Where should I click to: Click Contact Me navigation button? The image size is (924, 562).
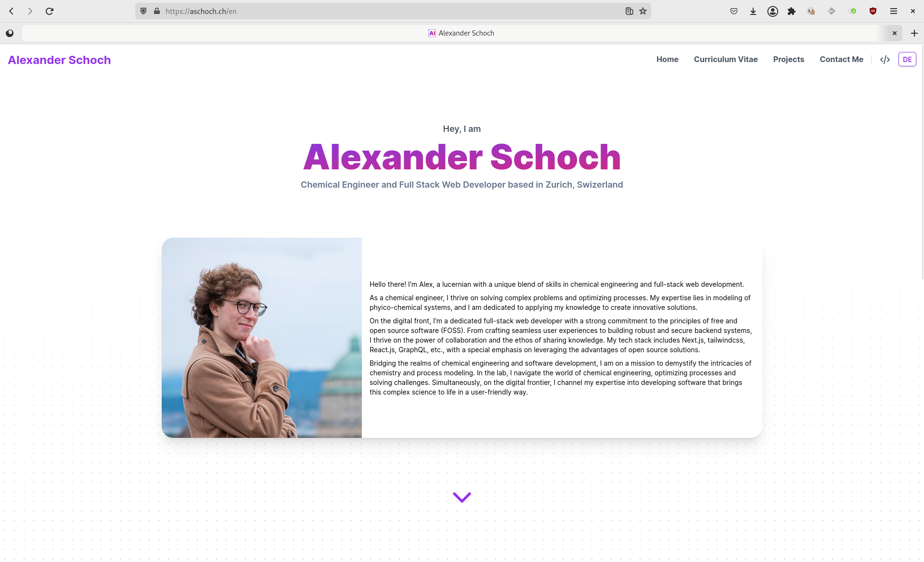point(842,59)
